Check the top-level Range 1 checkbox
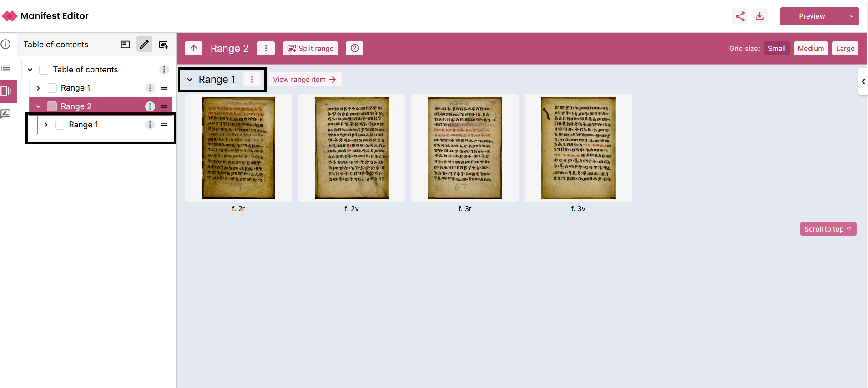 [52, 88]
